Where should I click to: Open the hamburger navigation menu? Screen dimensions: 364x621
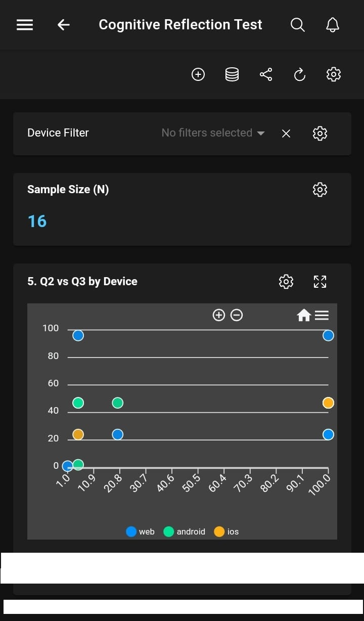point(25,25)
